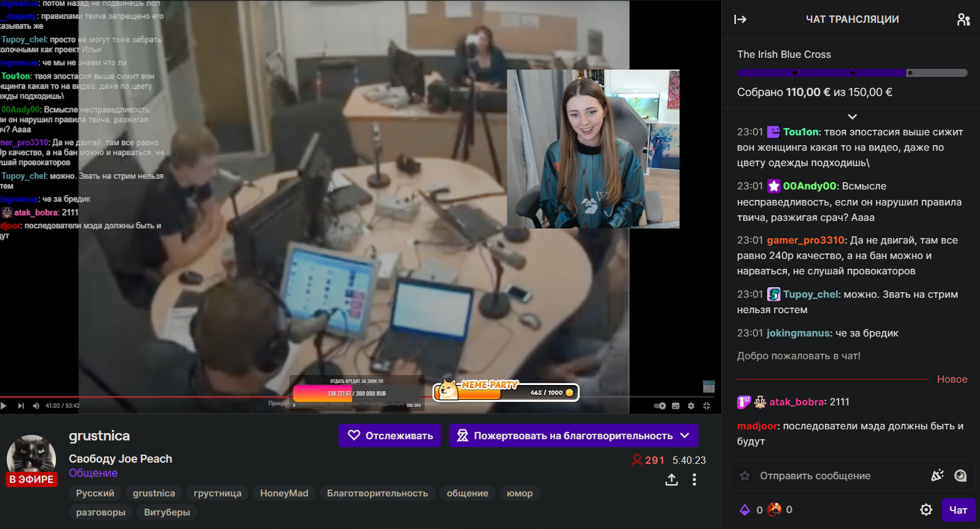Open the channel points icon
Screen dimensions: 980x529
[x=774, y=509]
